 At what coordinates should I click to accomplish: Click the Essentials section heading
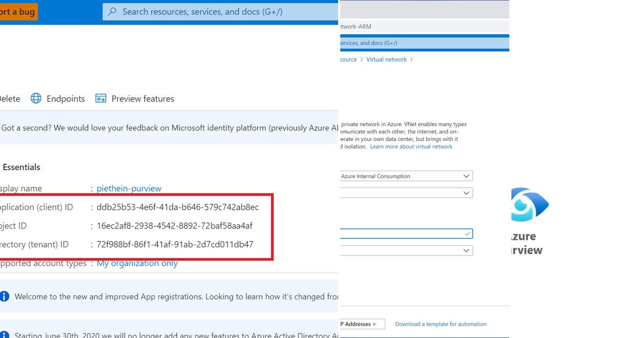click(x=21, y=167)
